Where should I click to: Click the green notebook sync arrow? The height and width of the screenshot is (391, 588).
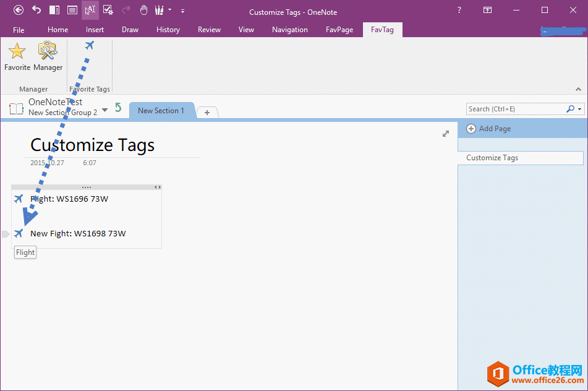click(118, 108)
